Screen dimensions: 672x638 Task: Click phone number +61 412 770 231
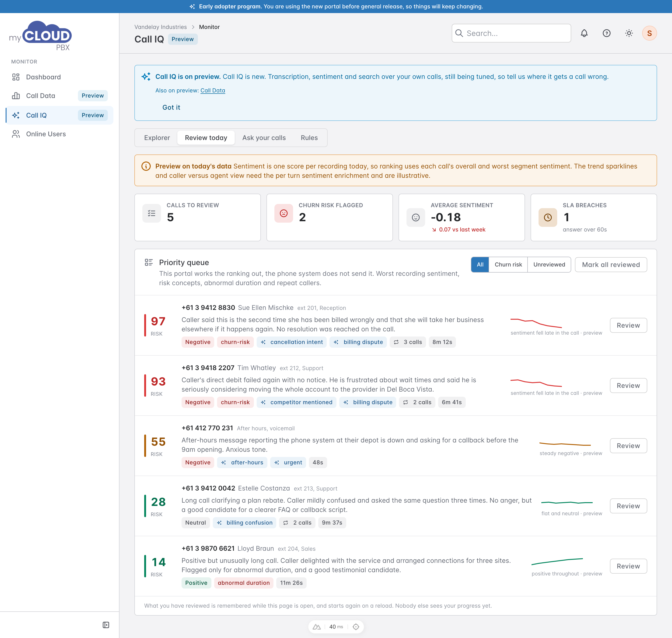pyautogui.click(x=207, y=428)
